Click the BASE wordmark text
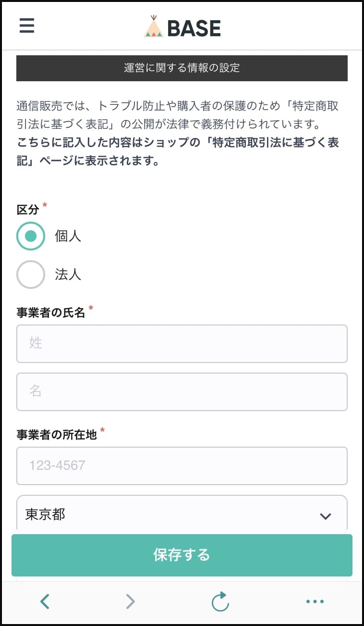Image resolution: width=364 pixels, height=626 pixels. (x=194, y=28)
